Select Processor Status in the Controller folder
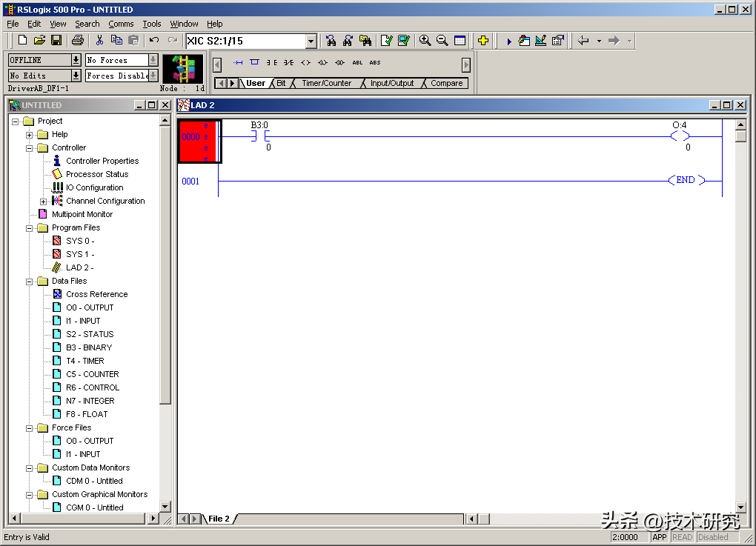756x546 pixels. [96, 174]
